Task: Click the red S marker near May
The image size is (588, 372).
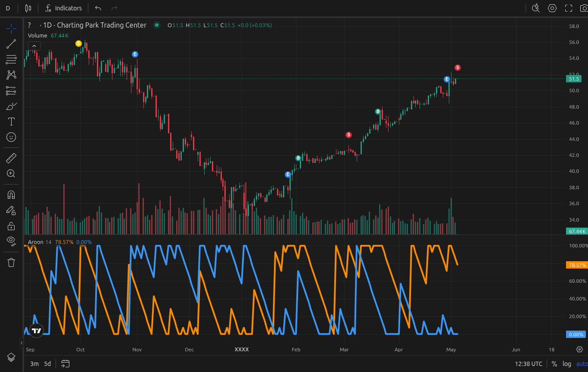Action: pyautogui.click(x=457, y=68)
